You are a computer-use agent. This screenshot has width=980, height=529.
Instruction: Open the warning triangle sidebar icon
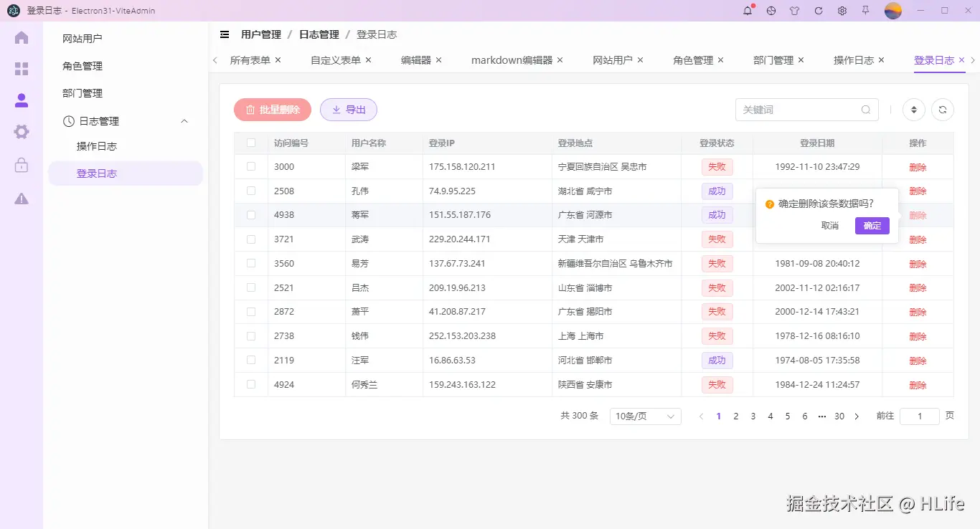(22, 199)
